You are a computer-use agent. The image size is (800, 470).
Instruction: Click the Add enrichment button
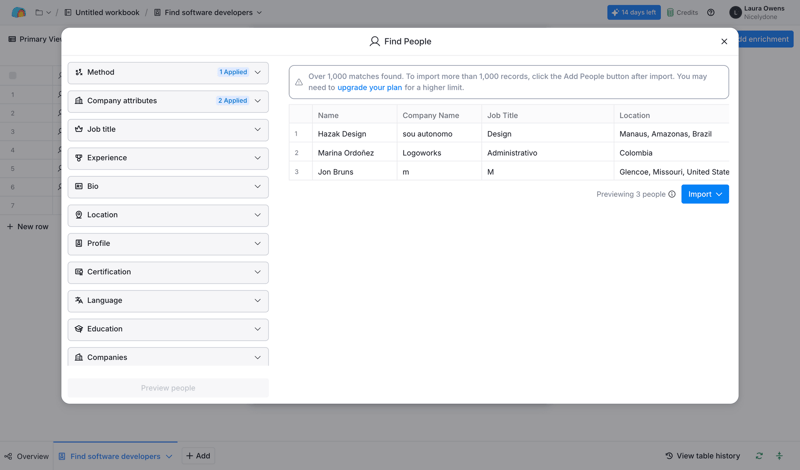[x=765, y=39]
